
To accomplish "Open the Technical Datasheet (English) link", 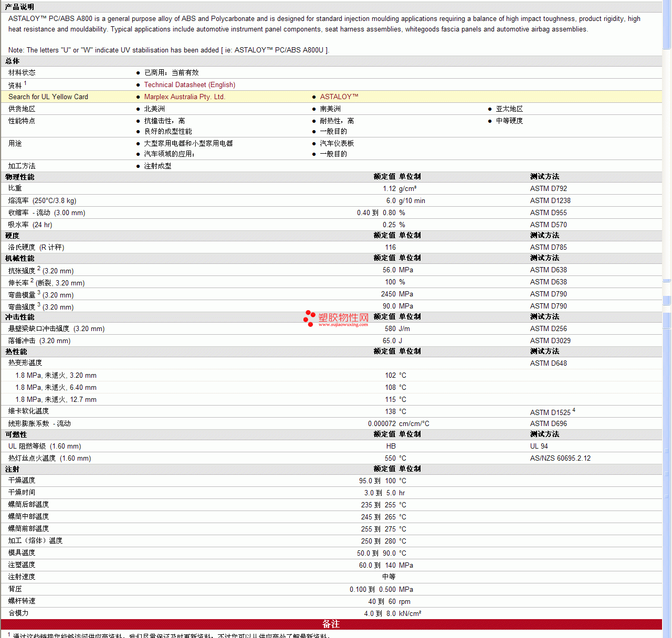I will [x=190, y=84].
